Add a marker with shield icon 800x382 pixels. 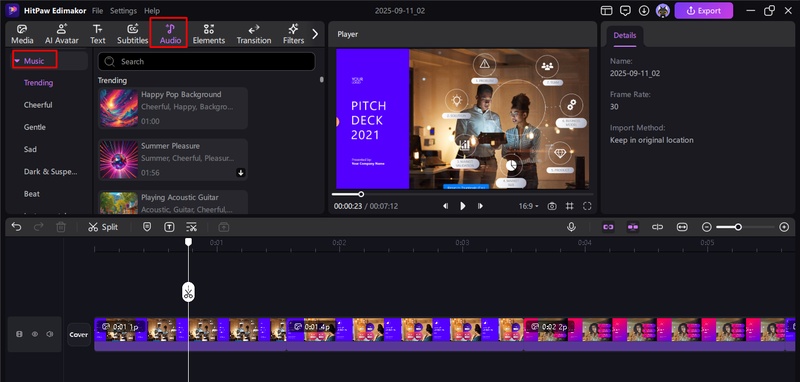pos(147,227)
